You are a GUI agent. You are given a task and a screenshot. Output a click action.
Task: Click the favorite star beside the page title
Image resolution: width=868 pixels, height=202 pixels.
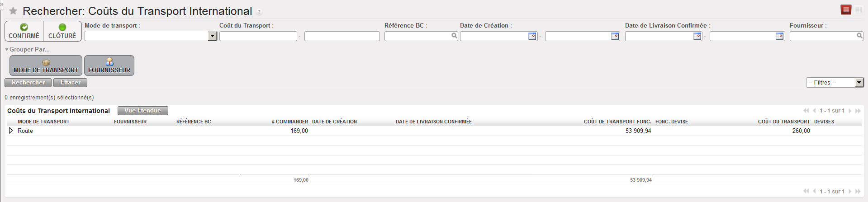[13, 11]
